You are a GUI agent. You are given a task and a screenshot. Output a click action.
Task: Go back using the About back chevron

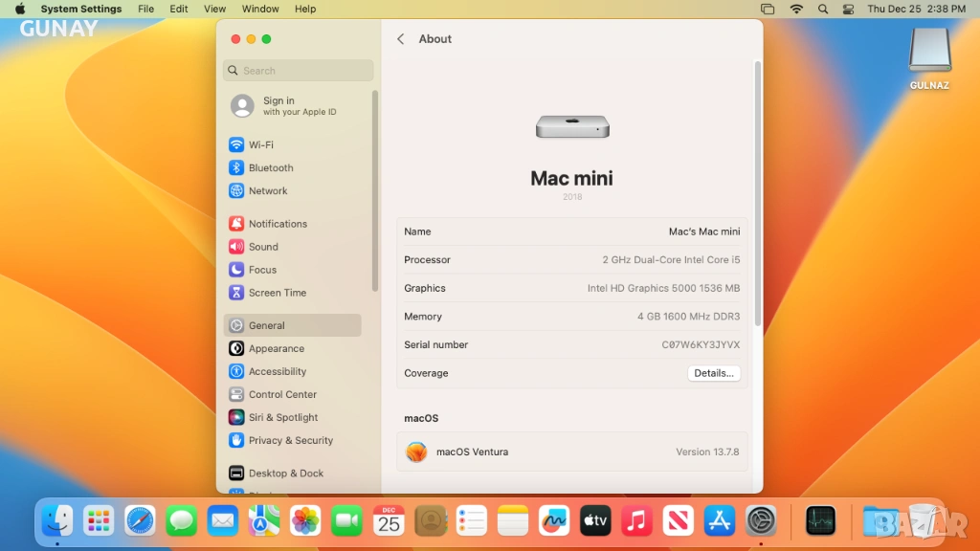coord(401,39)
